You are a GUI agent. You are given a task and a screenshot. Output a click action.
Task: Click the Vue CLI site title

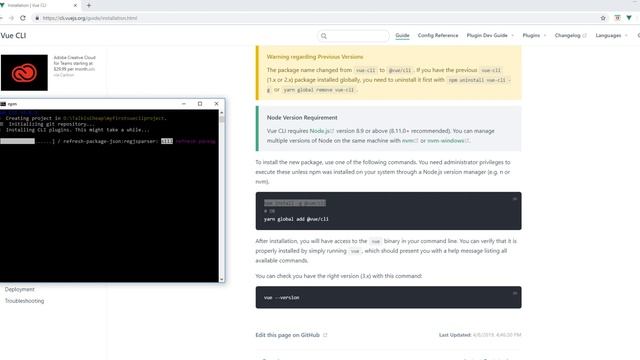click(13, 36)
